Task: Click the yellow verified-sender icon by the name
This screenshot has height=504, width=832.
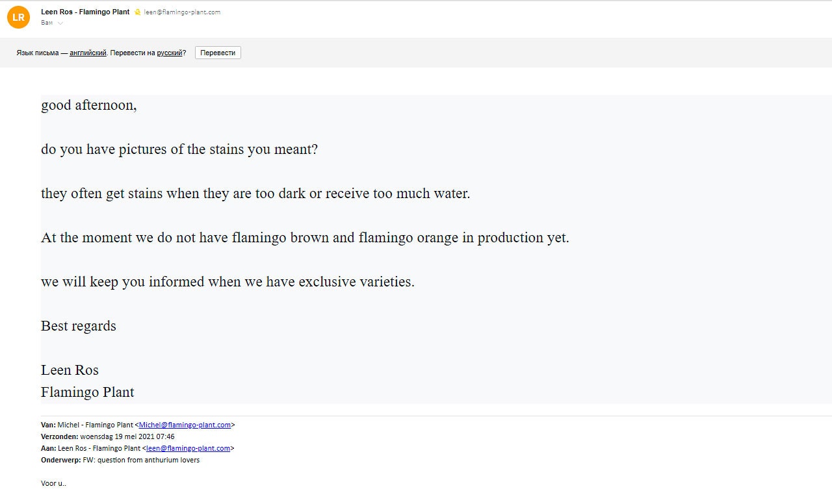Action: pos(137,12)
